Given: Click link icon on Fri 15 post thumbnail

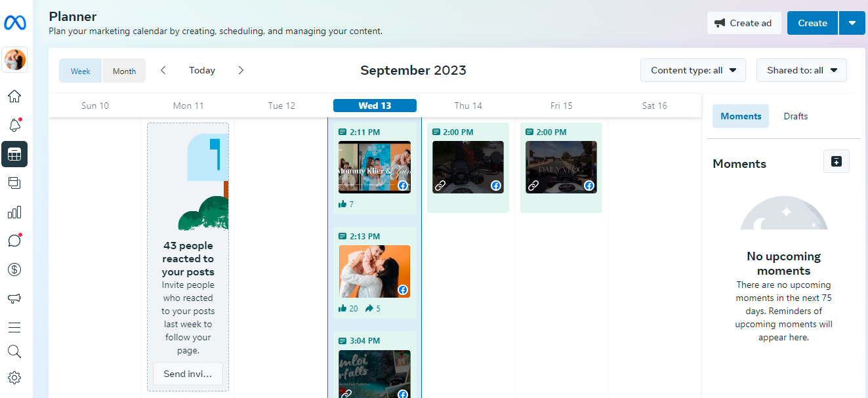Looking at the screenshot, I should pyautogui.click(x=534, y=186).
